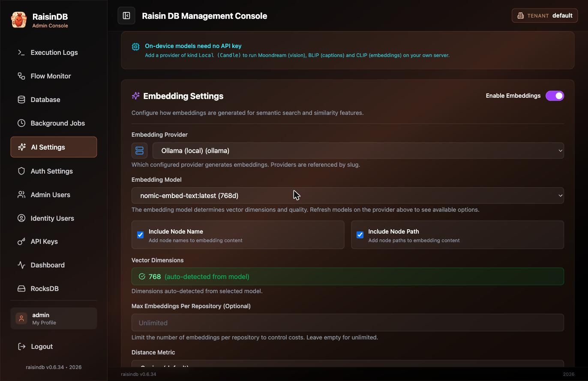
Task: Navigate to Auth Settings
Action: 54,171
